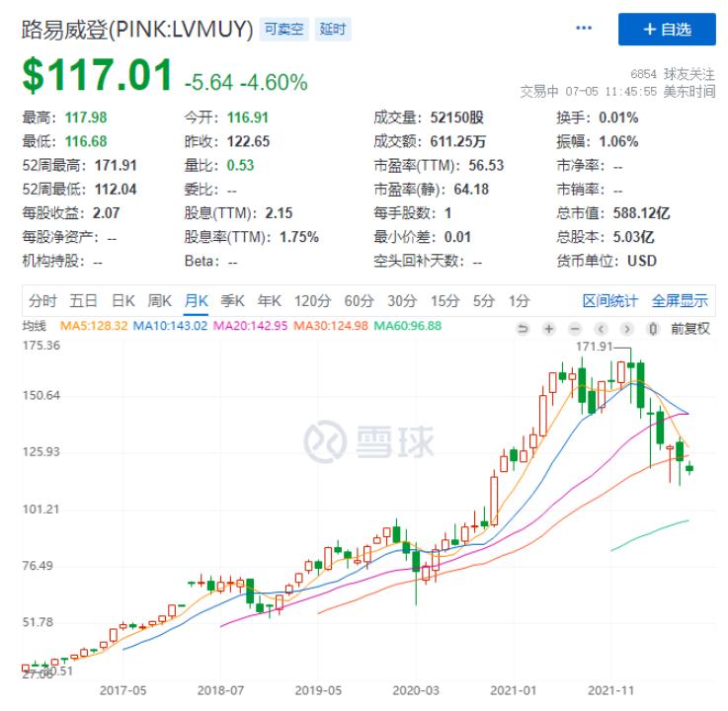
Task: Click the MA60:96.88 legend
Action: coord(408,326)
